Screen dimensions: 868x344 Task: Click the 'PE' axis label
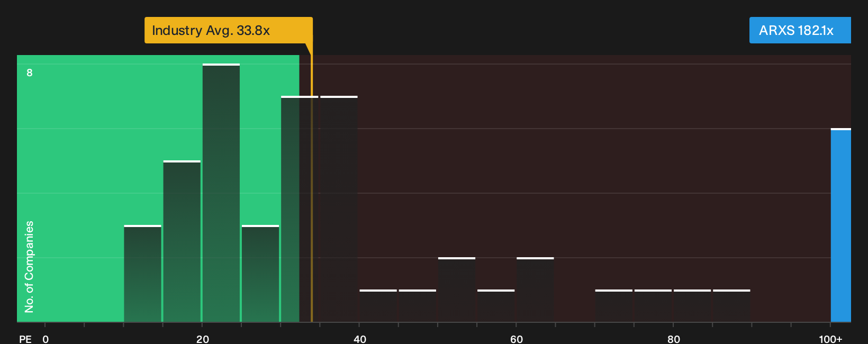tap(25, 339)
